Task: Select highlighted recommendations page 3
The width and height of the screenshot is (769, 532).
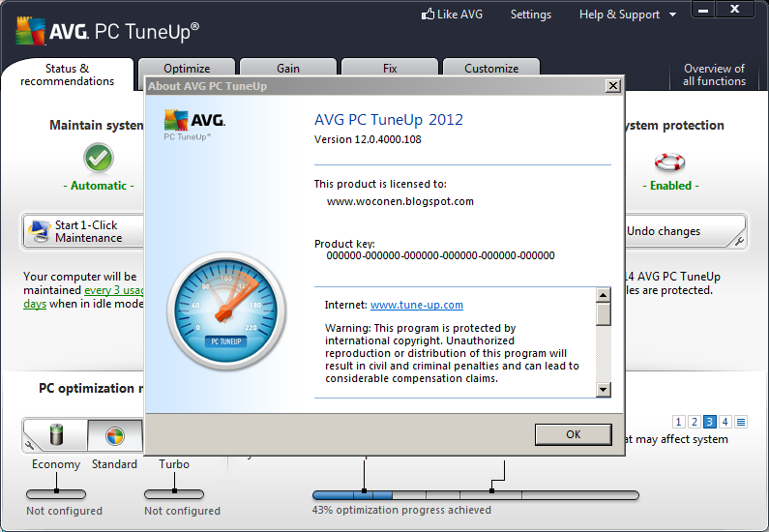Action: coord(709,422)
